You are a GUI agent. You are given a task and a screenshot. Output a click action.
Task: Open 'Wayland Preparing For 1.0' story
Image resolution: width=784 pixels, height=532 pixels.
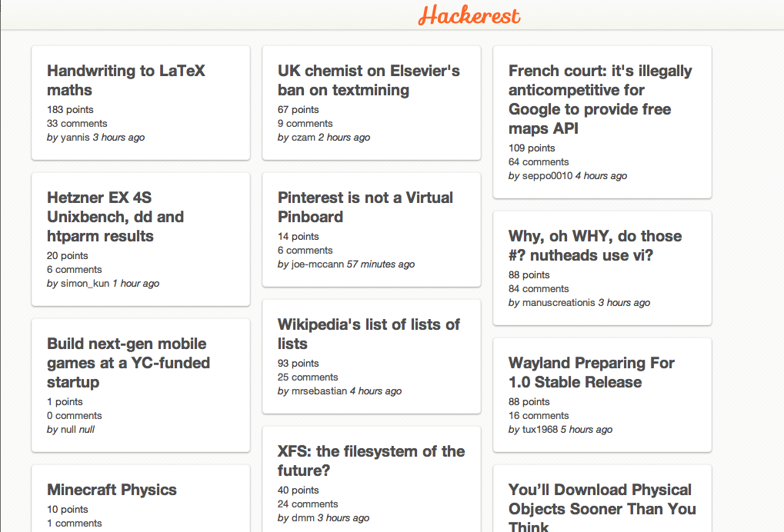pyautogui.click(x=591, y=372)
